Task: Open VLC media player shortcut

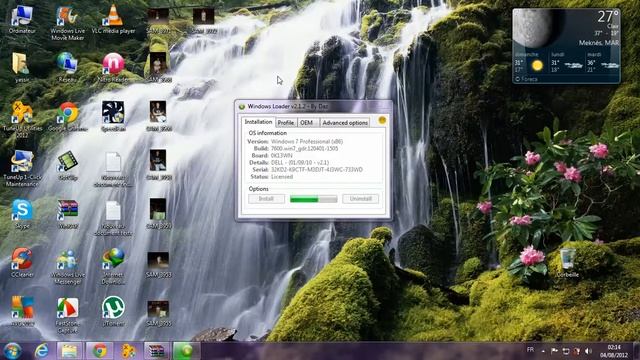Action: pyautogui.click(x=113, y=20)
